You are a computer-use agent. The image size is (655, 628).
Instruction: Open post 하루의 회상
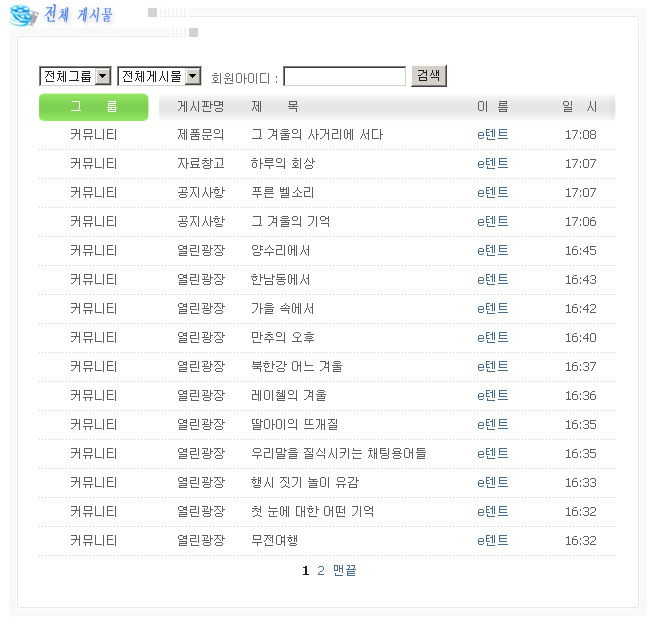pos(282,164)
